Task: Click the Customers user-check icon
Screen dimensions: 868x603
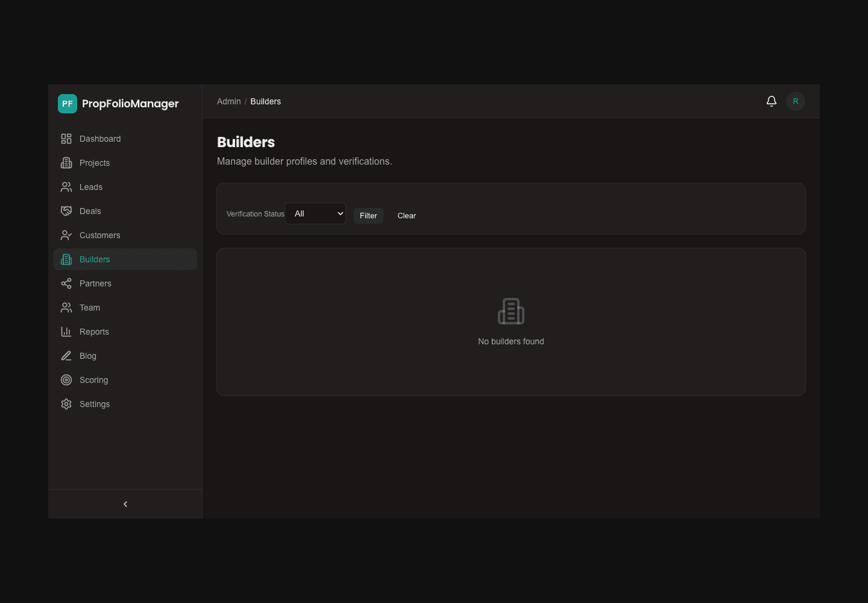Action: click(66, 235)
